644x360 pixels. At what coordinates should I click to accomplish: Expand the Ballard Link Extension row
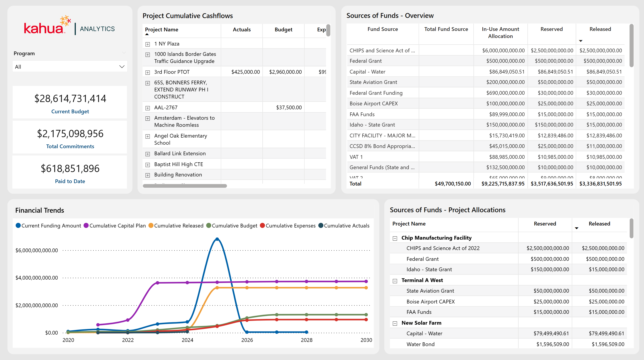[x=148, y=154]
